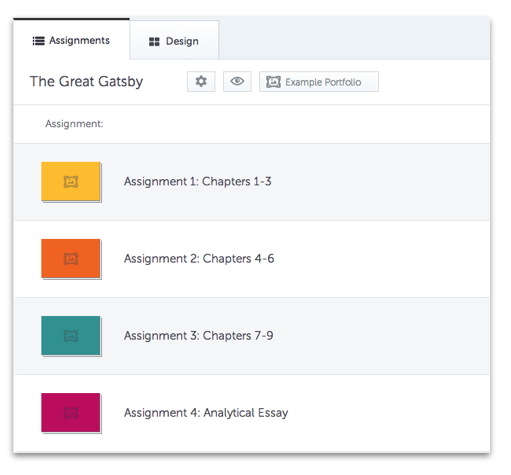Image resolution: width=511 pixels, height=475 pixels.
Task: Switch to the Assignments tab
Action: coord(71,40)
